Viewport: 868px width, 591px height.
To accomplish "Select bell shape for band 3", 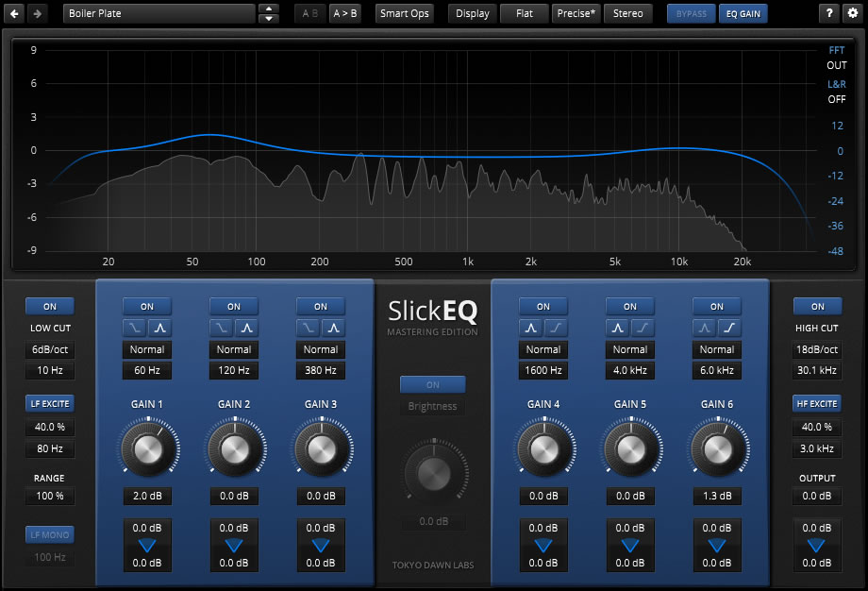I will 334,328.
